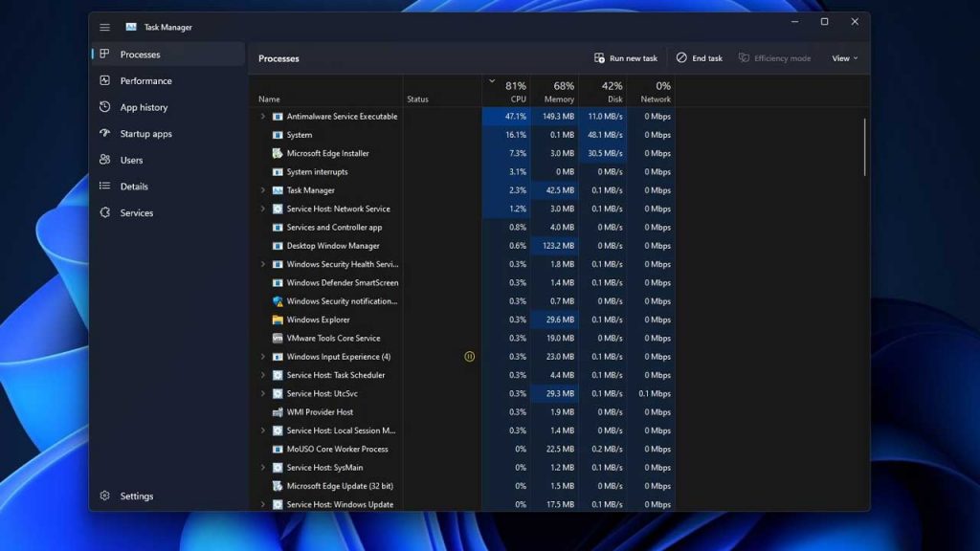Sort by the Disk column header
This screenshot has height=551, width=980.
[603, 91]
